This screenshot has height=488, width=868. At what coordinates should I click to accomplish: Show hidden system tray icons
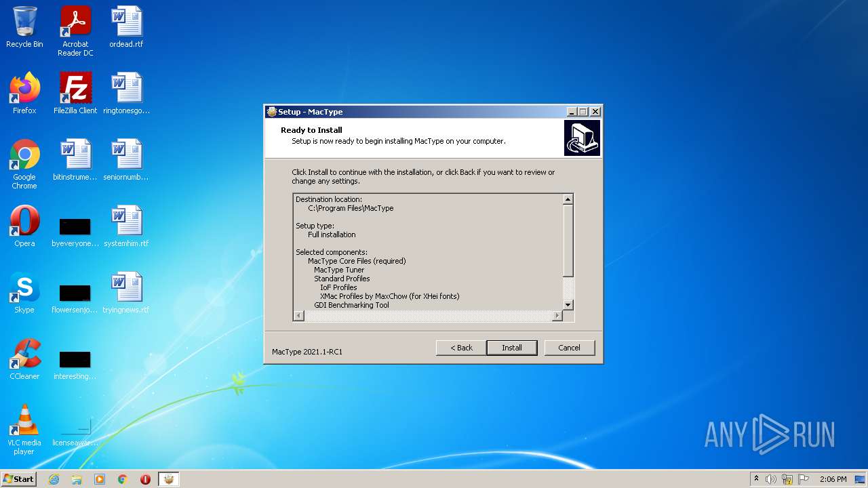756,479
